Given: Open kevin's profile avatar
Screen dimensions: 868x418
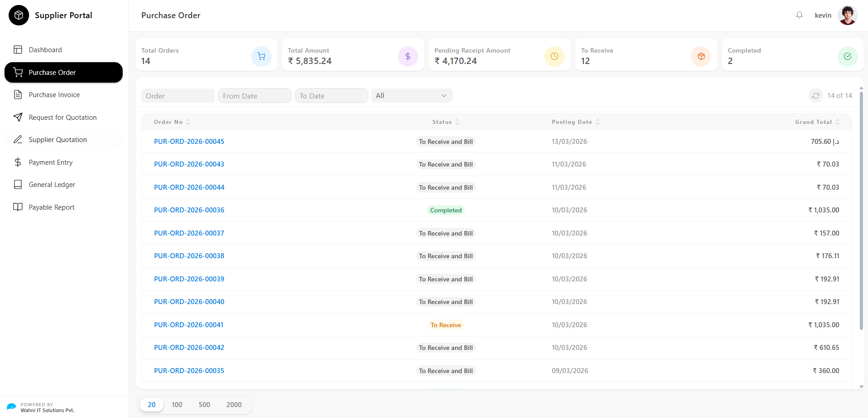Looking at the screenshot, I should point(848,15).
